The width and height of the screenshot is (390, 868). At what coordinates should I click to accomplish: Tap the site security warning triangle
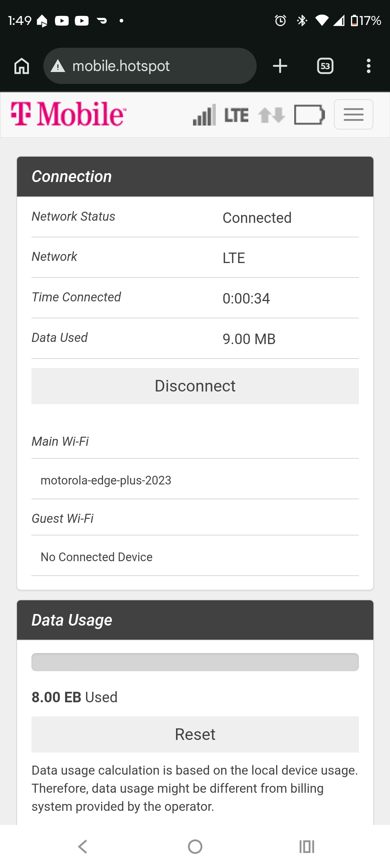pyautogui.click(x=58, y=66)
